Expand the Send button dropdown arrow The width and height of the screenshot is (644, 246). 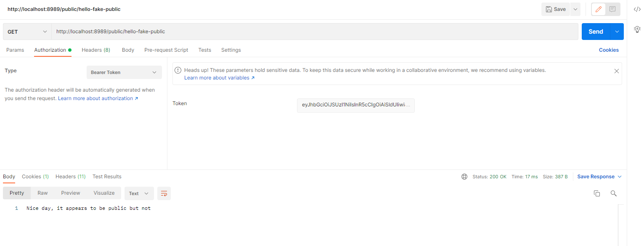coord(617,32)
